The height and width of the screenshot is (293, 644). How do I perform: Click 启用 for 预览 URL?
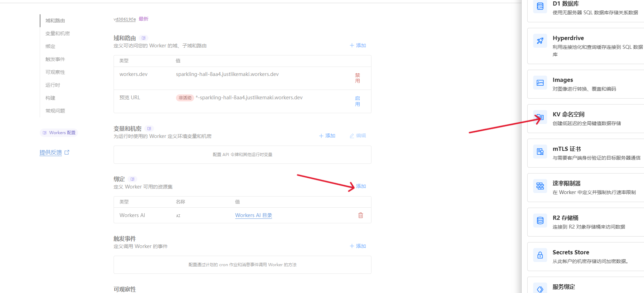click(358, 101)
